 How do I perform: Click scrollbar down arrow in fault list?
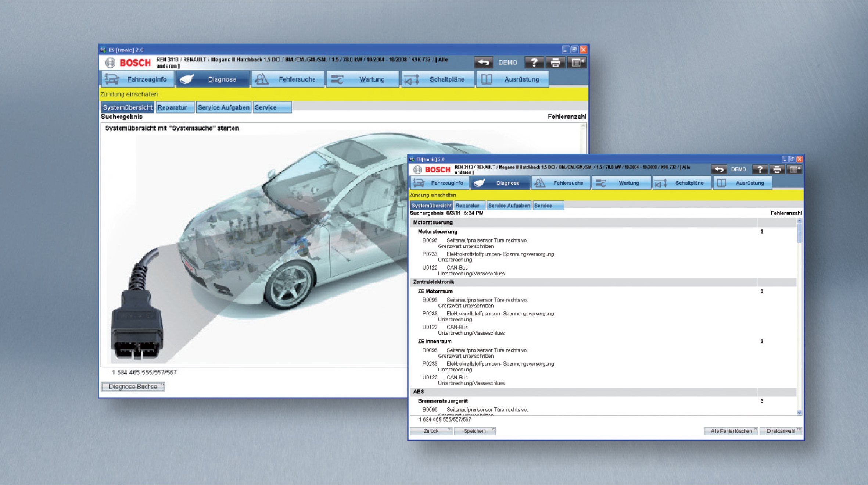[x=799, y=413]
